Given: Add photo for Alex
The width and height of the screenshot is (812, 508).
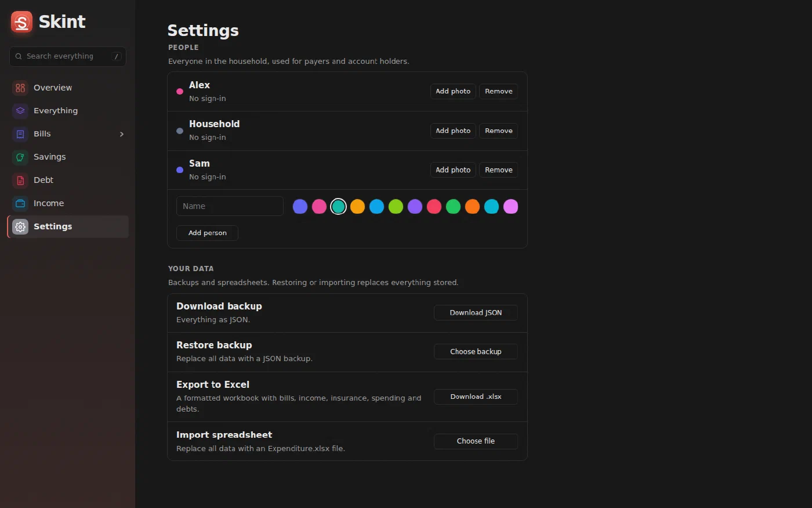Looking at the screenshot, I should (x=453, y=92).
